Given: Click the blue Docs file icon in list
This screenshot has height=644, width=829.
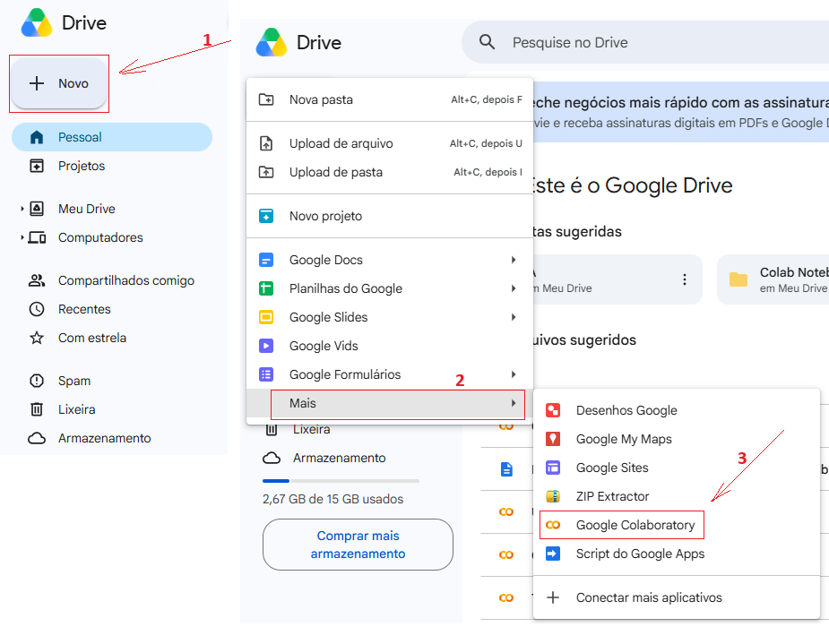Looking at the screenshot, I should [506, 469].
